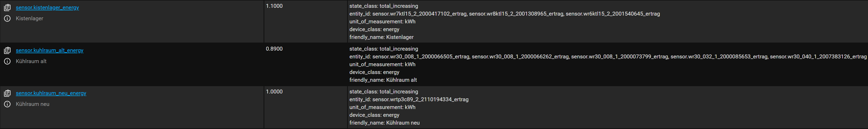Open more info for Kistenlager
The height and width of the screenshot is (129, 868).
(7, 18)
